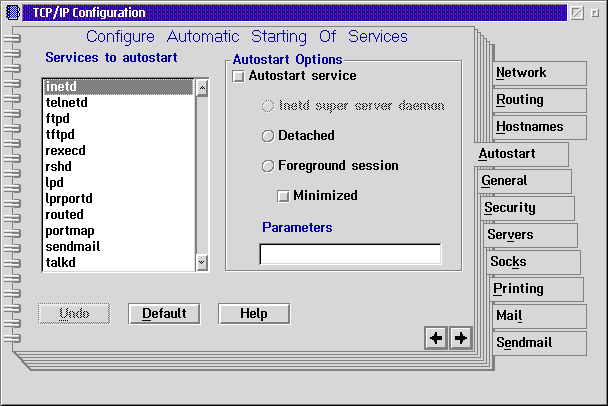Click the notebook previous page arrow
Screen dimensions: 608x406
point(436,338)
